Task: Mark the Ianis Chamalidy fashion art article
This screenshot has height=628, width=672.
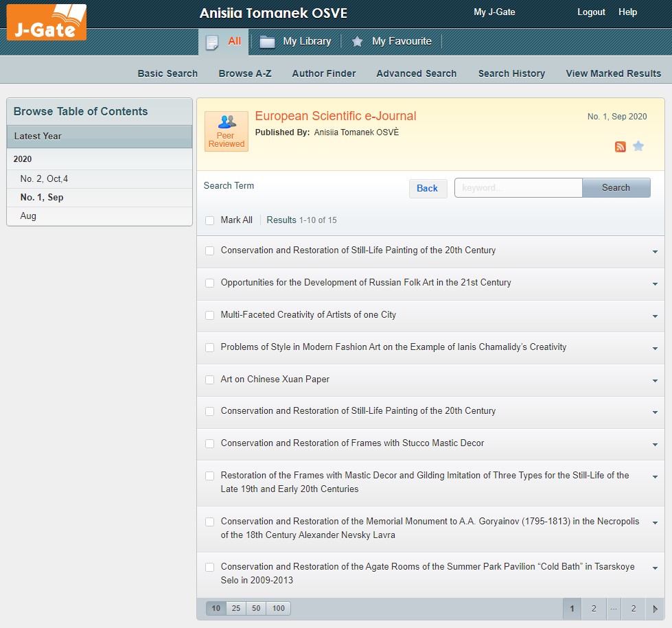Action: [x=209, y=347]
